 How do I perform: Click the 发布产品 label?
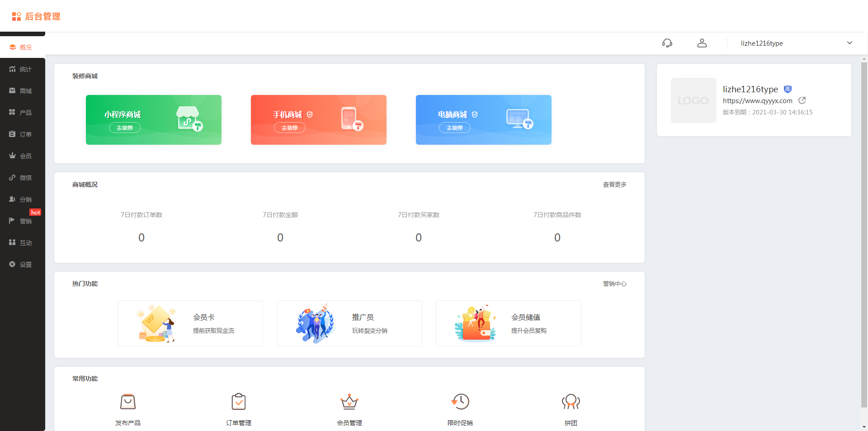[128, 423]
